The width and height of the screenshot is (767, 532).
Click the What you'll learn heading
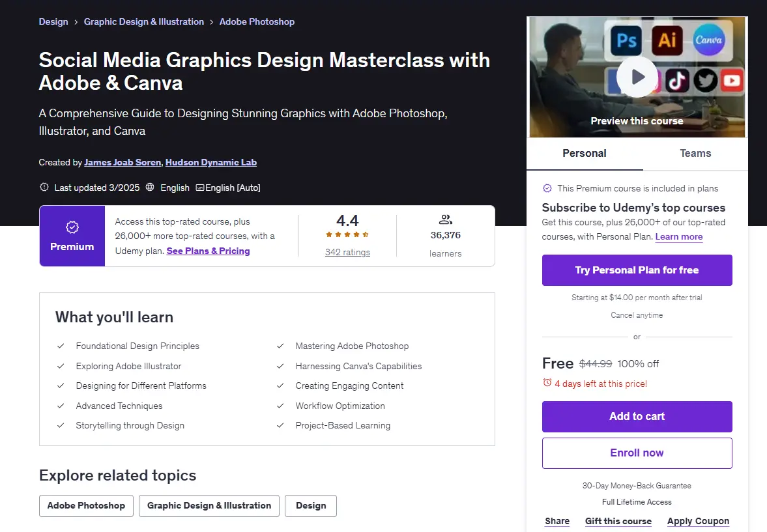click(114, 317)
